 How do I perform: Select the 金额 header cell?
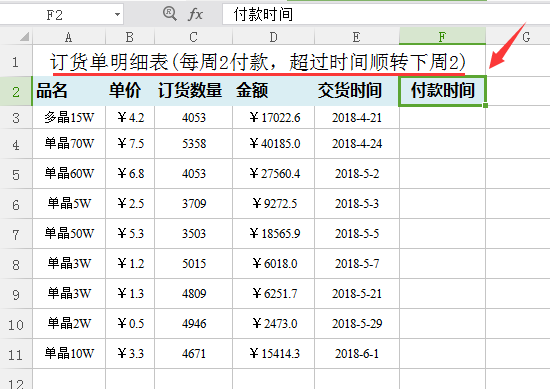tap(273, 91)
